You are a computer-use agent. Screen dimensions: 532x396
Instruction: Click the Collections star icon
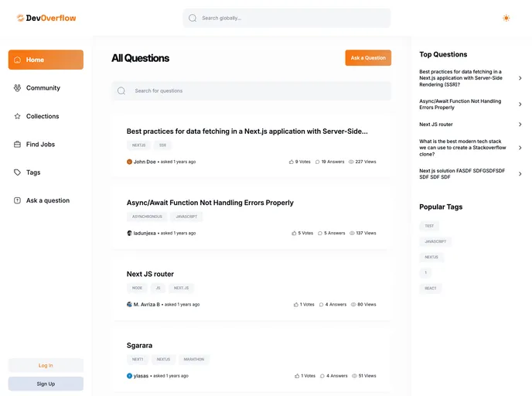(x=17, y=116)
